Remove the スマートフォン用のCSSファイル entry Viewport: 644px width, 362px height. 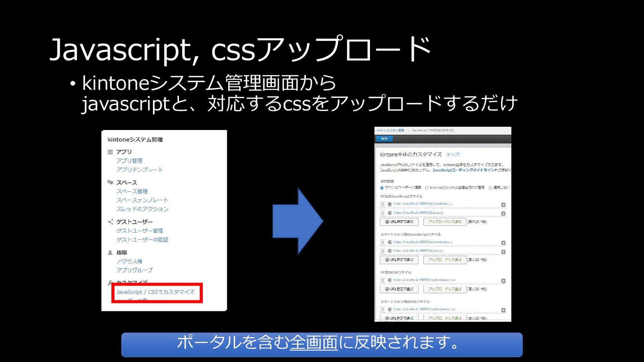coord(503,310)
